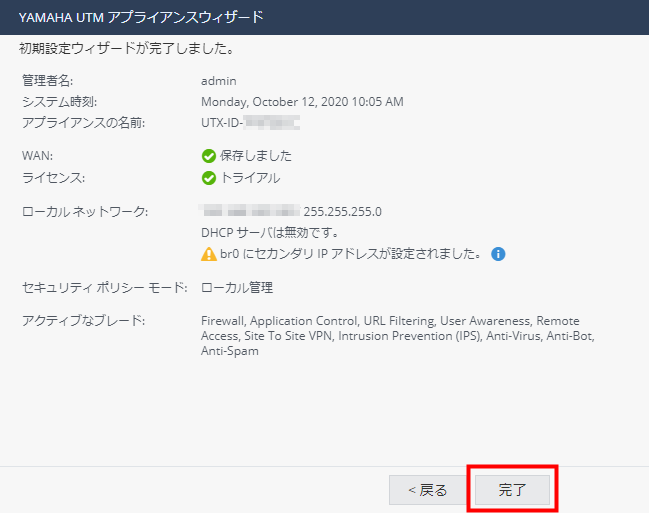649x513 pixels.
Task: Click the 255.255.255.0 subnet mask text
Action: (x=343, y=211)
